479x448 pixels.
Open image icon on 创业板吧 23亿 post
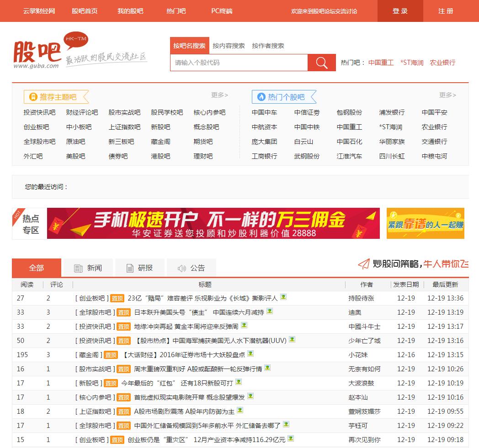click(283, 297)
